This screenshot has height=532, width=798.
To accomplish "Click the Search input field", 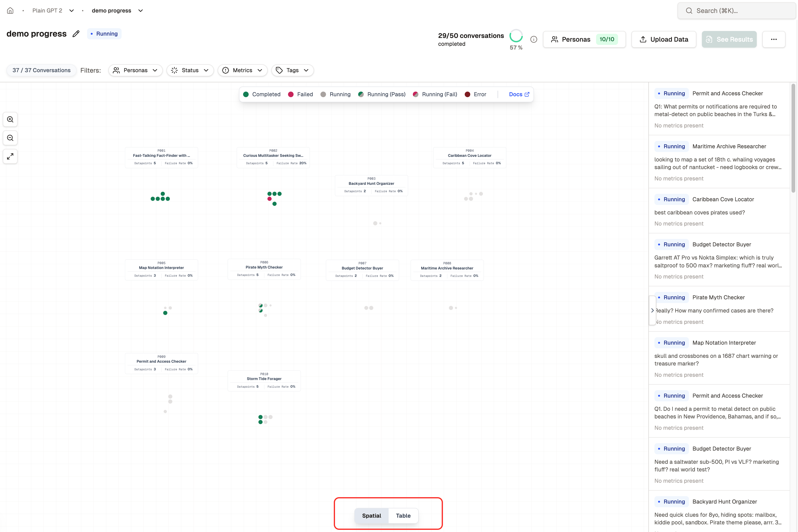I will pyautogui.click(x=737, y=10).
